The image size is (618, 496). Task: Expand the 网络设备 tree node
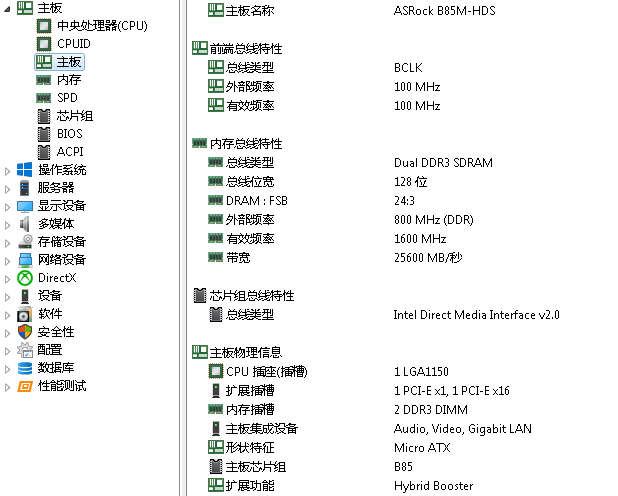coord(7,261)
